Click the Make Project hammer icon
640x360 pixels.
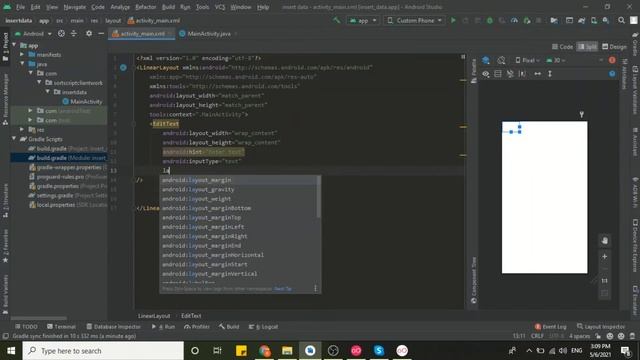pos(337,20)
